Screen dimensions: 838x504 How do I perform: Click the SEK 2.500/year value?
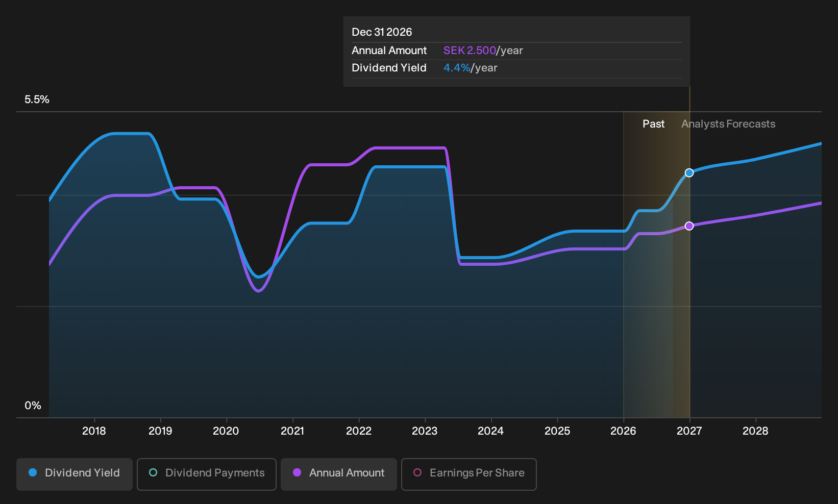[x=483, y=51]
